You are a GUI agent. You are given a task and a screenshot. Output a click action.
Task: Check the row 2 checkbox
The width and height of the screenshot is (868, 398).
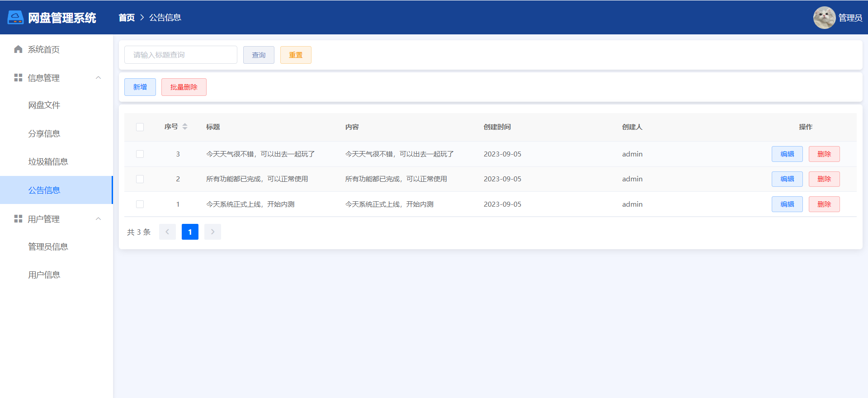(x=140, y=179)
